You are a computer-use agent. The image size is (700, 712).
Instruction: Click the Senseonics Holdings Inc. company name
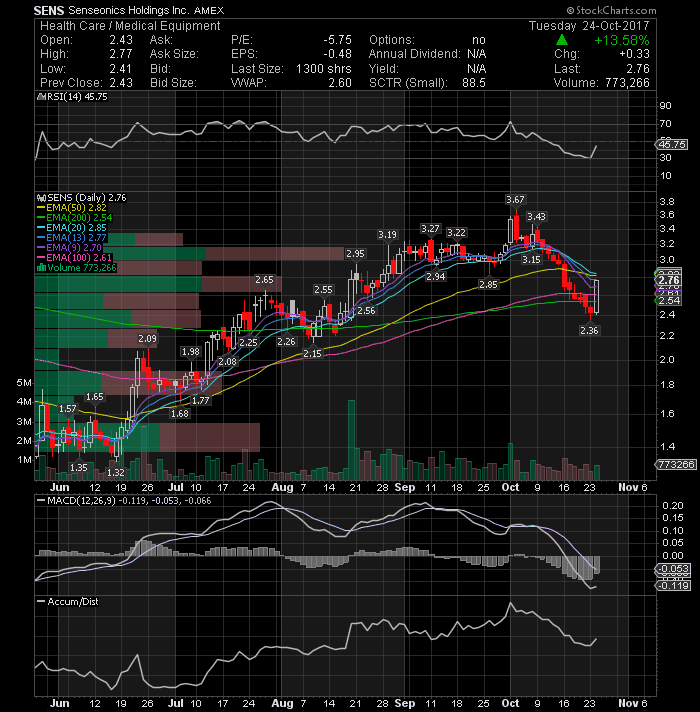pyautogui.click(x=128, y=10)
